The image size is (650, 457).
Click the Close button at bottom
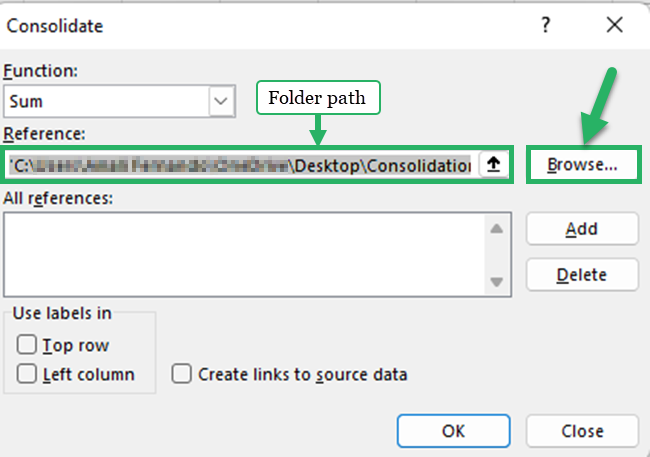(582, 431)
